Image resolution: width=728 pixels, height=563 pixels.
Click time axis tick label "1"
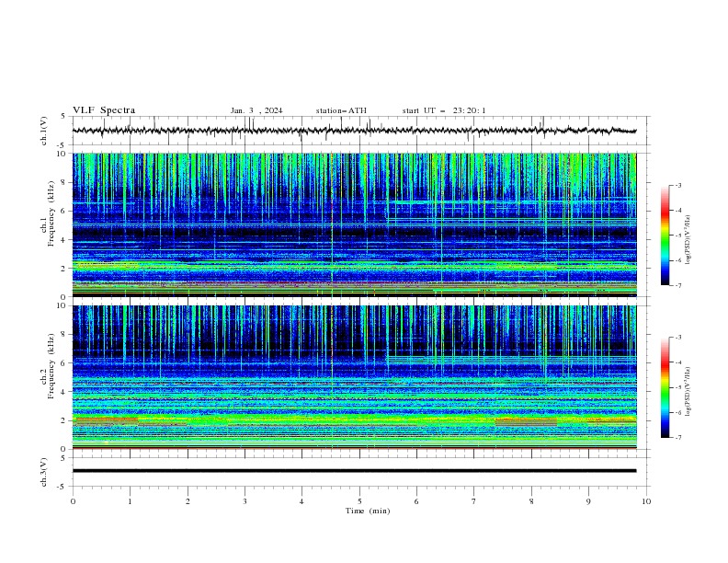pyautogui.click(x=130, y=501)
